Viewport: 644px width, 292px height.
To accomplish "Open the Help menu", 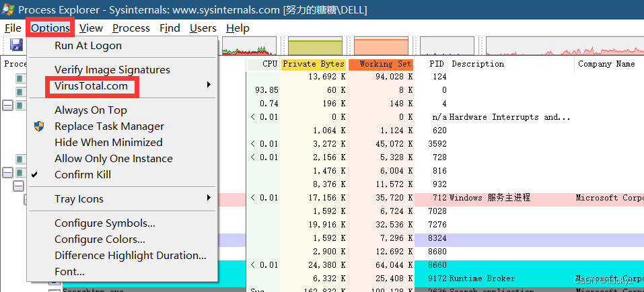I will coord(238,28).
